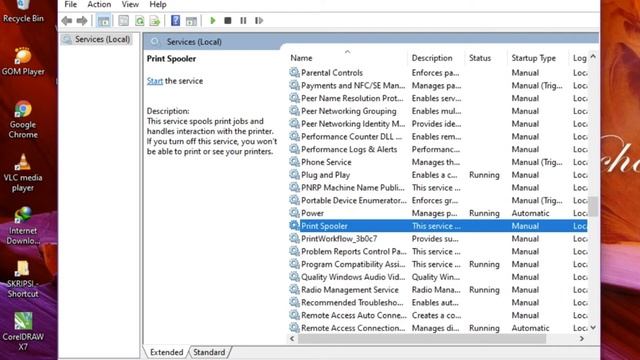This screenshot has width=640, height=360.
Task: Click the Stop Service square button
Action: coord(228,20)
